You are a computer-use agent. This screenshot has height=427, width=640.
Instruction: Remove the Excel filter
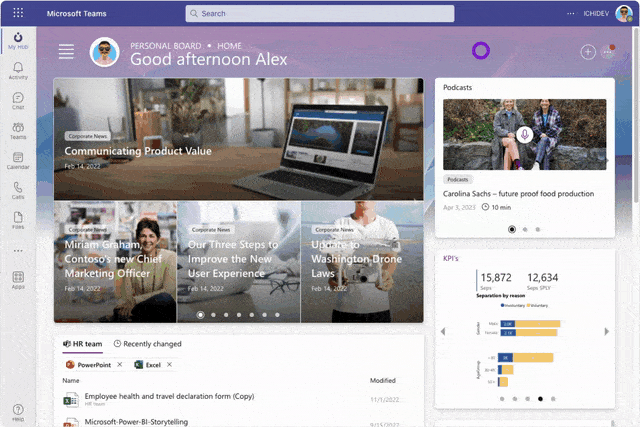point(169,364)
